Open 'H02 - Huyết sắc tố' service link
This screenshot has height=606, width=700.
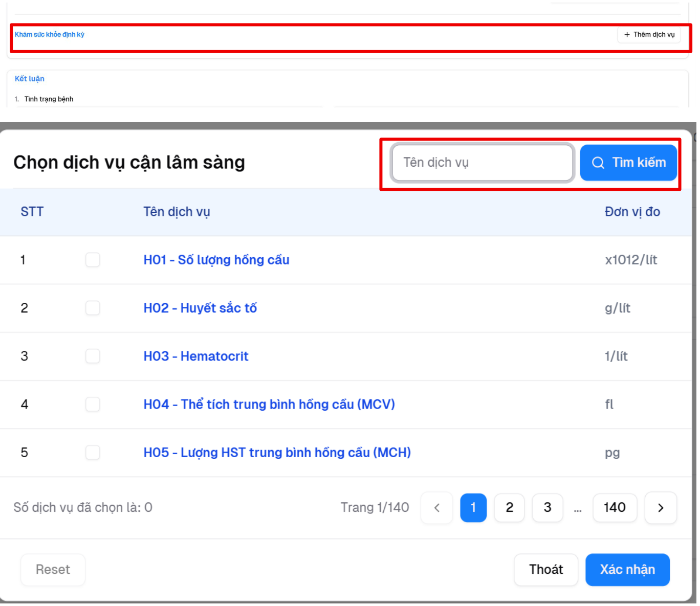[x=200, y=308]
